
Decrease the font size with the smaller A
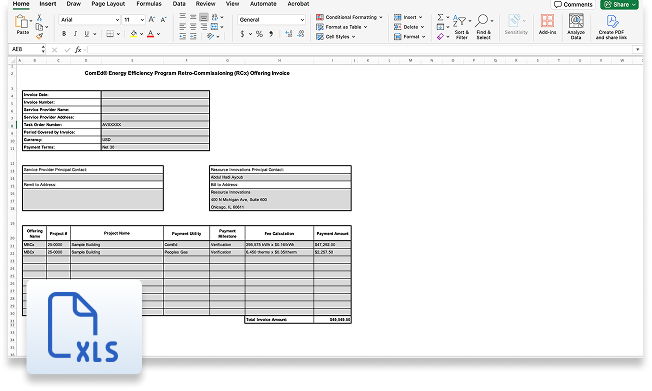(x=163, y=20)
